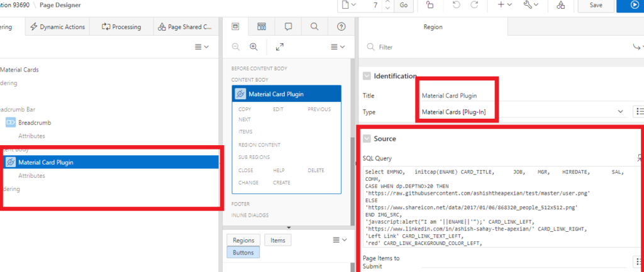Expand the layout pane to full size
The width and height of the screenshot is (644, 272).
pyautogui.click(x=280, y=46)
